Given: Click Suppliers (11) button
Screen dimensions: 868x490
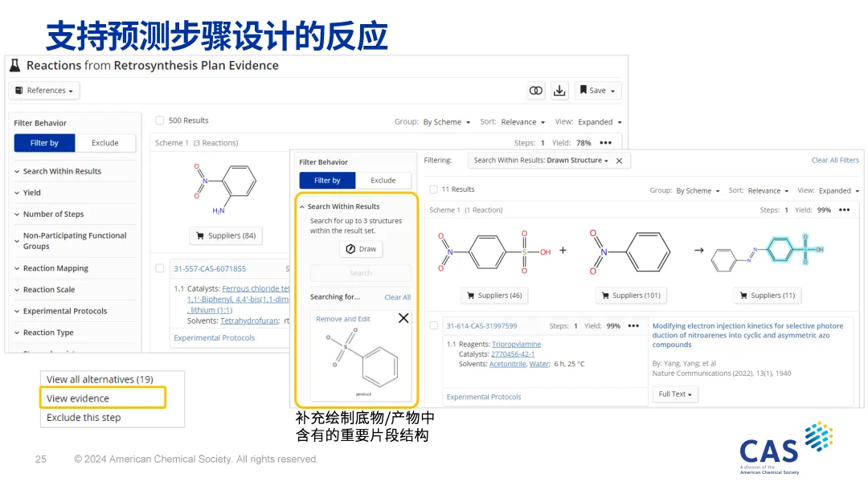Looking at the screenshot, I should (768, 296).
